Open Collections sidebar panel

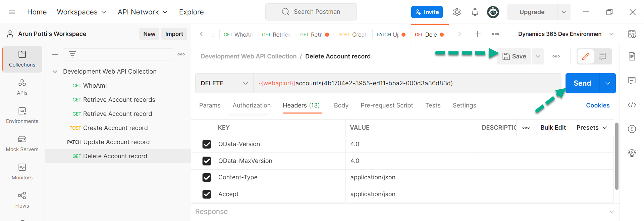pos(22,59)
